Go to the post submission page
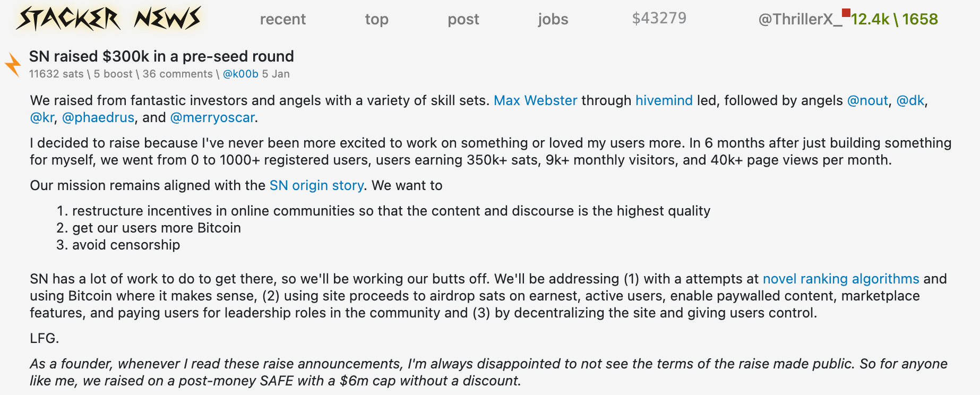The width and height of the screenshot is (980, 395). [463, 19]
